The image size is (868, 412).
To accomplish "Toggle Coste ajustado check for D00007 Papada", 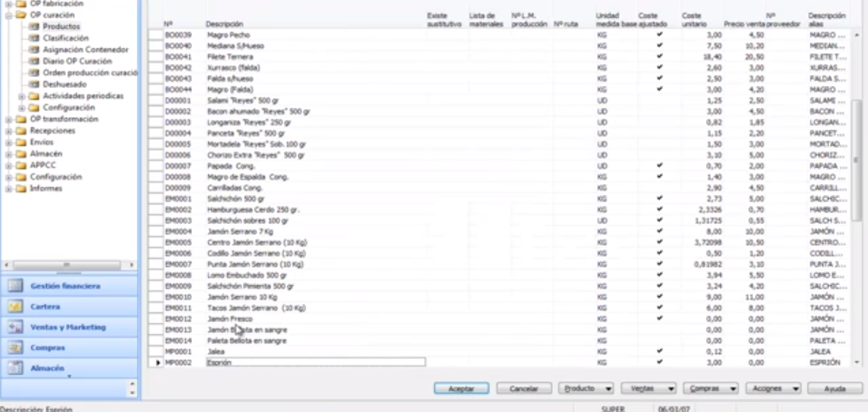I will tap(659, 165).
